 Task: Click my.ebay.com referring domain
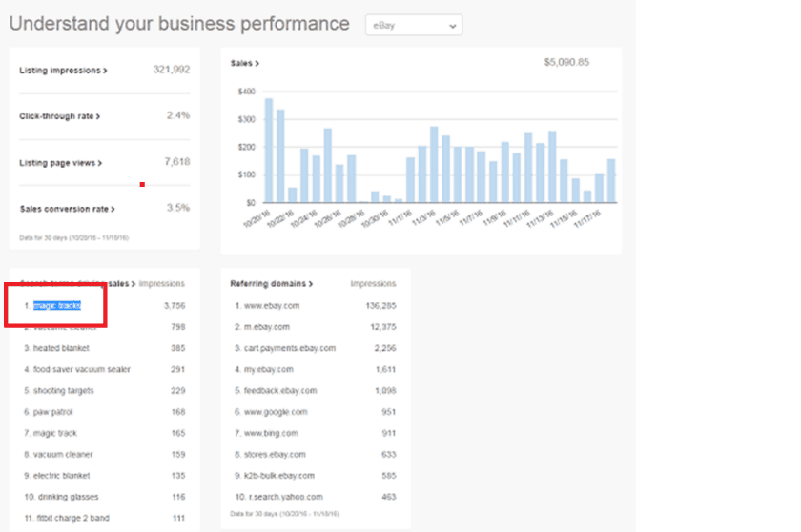(x=269, y=369)
